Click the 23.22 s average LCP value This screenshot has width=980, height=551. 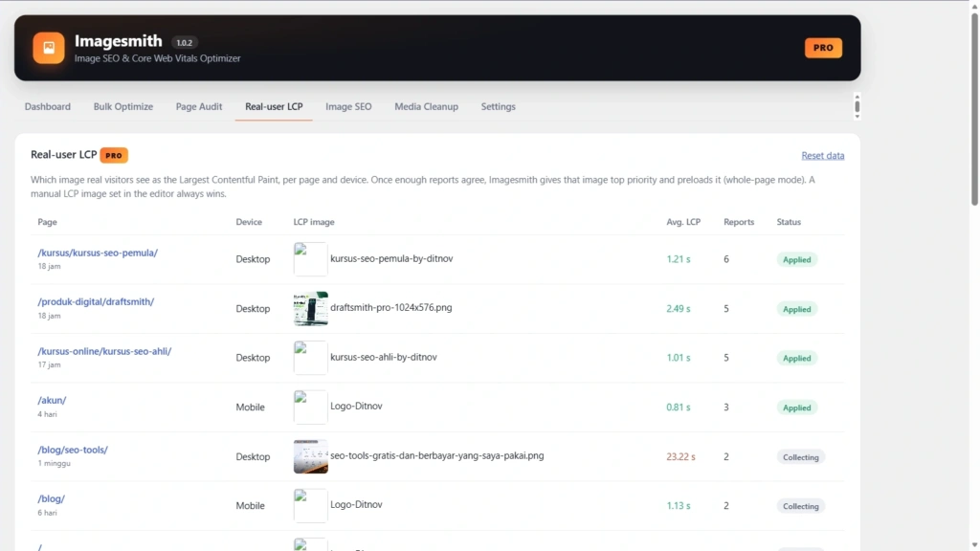click(680, 456)
